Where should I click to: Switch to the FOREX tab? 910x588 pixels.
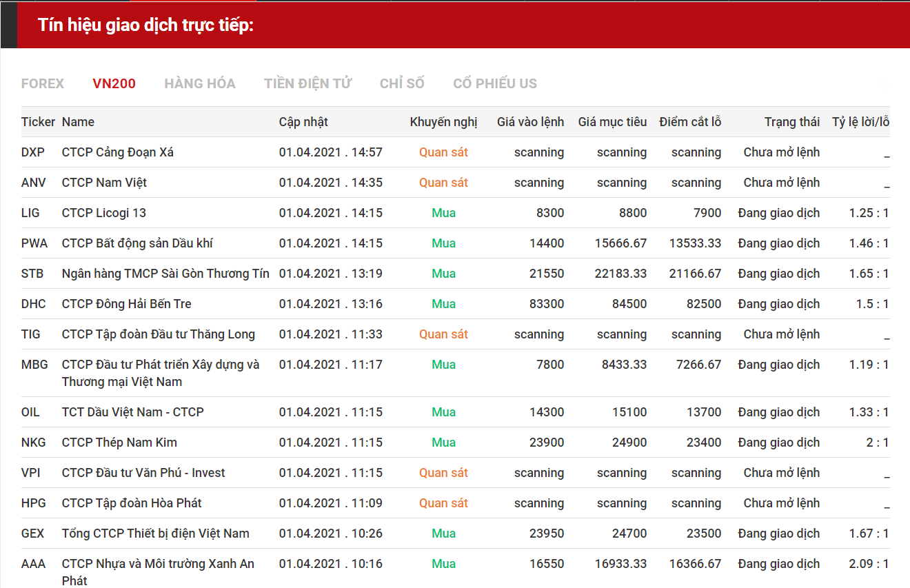43,83
